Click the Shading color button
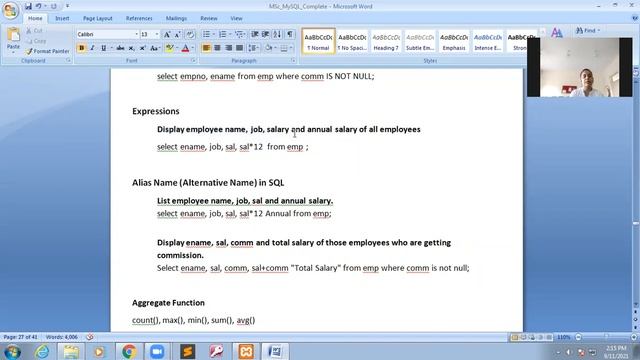This screenshot has height=360, width=640. tap(268, 48)
